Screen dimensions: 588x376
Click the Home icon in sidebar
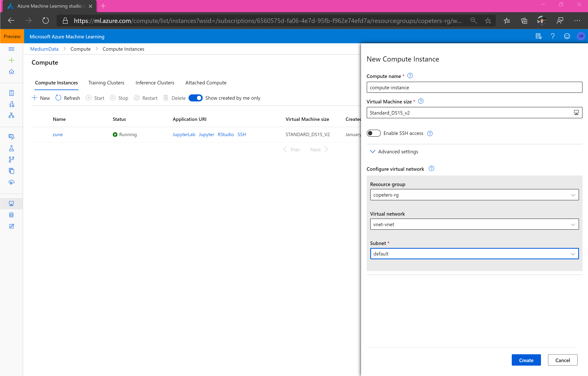[x=11, y=71]
